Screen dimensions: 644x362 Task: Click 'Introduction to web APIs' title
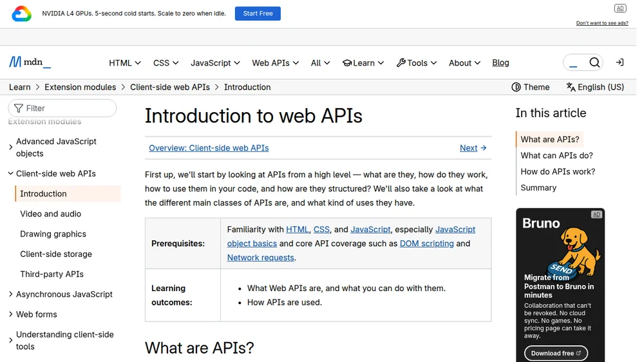(253, 115)
